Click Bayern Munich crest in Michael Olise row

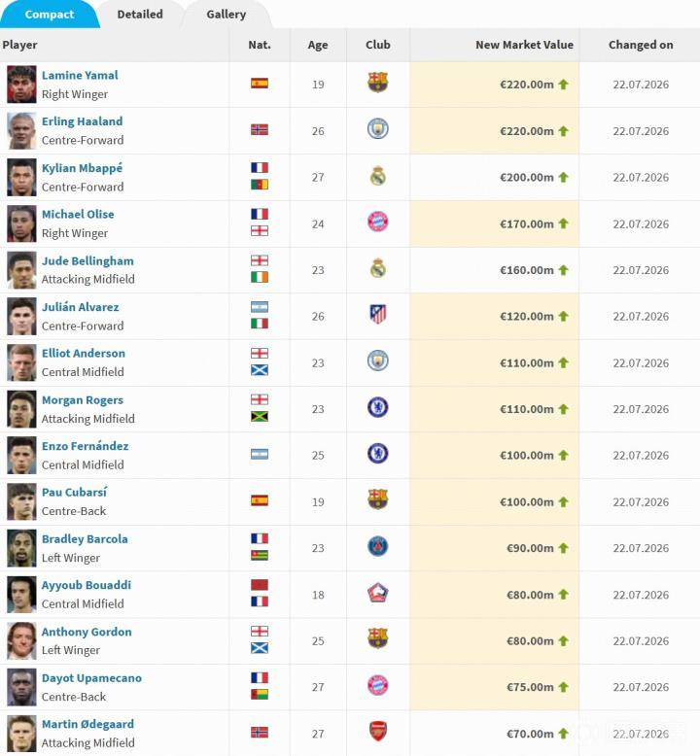pyautogui.click(x=378, y=223)
